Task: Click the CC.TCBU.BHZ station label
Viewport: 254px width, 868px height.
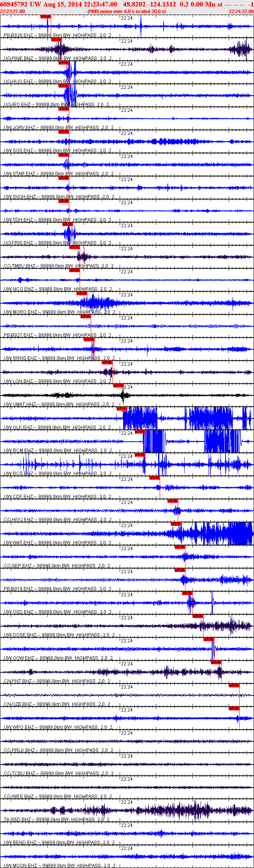Action: (x=58, y=773)
